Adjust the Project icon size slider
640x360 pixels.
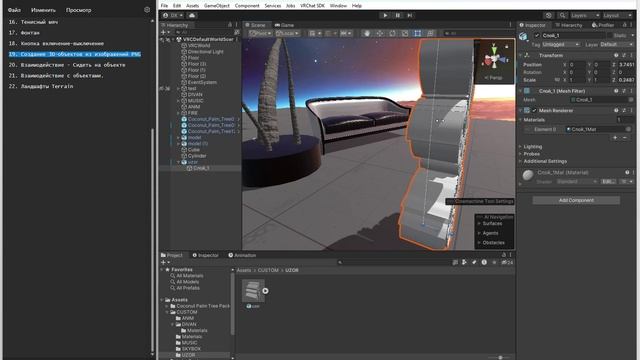coord(500,358)
